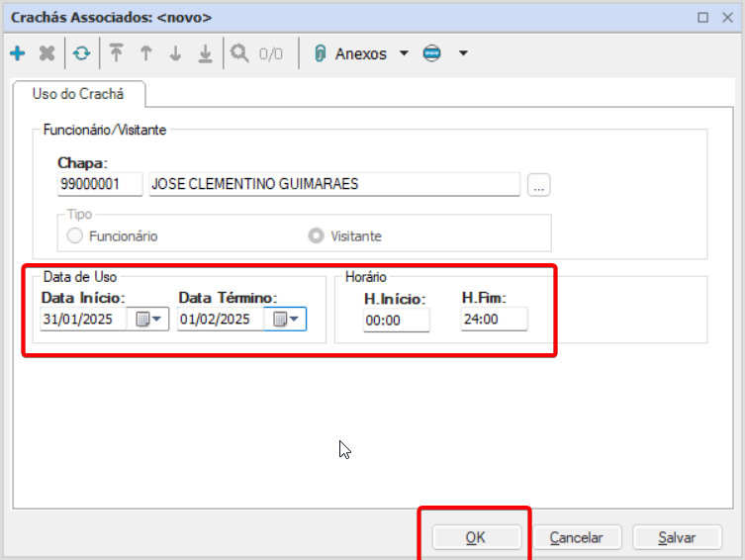Delete record with the X toolbar icon
Screen dimensions: 745x560
[x=47, y=53]
